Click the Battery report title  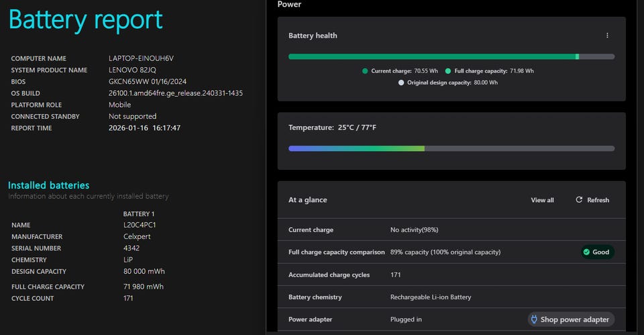click(x=86, y=19)
